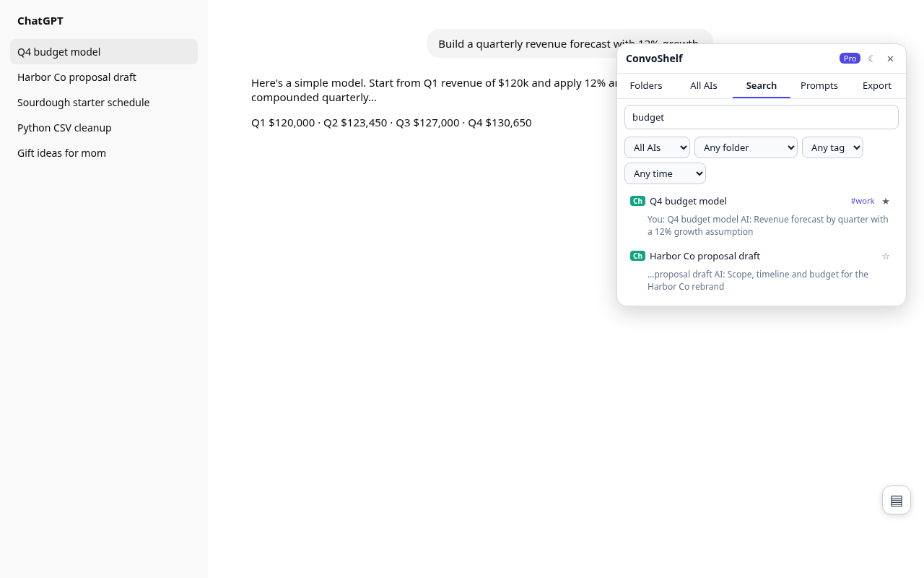This screenshot has height=578, width=924.
Task: Click the quarterly figures line 'Q1 $120,000'
Action: (391, 123)
